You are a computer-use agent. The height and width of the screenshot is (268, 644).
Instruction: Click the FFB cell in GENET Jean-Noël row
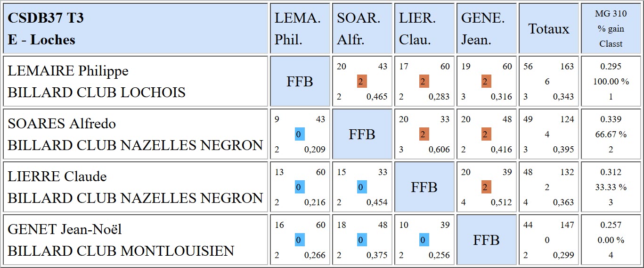pos(486,240)
